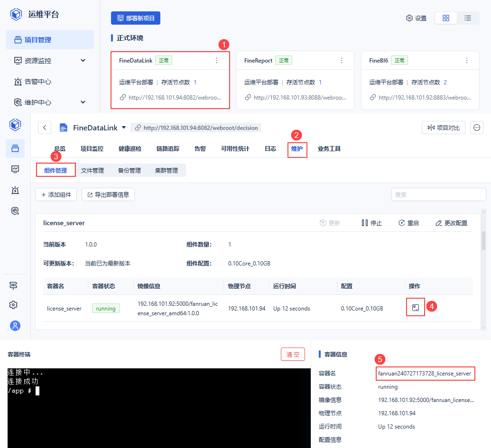Click the 清空 terminal button
Image resolution: width=491 pixels, height=448 pixels.
click(293, 354)
